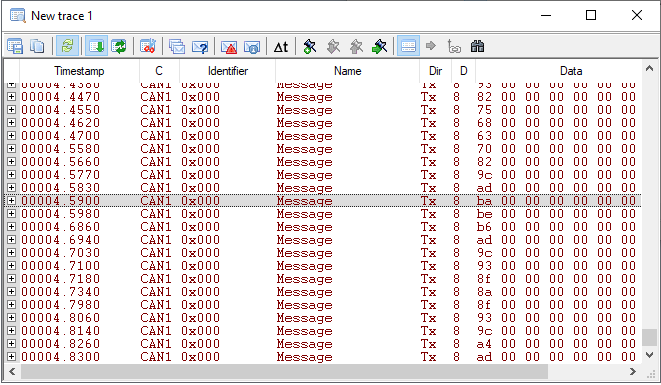
Task: Click the greyed next bookmark pin icon
Action: (x=357, y=46)
